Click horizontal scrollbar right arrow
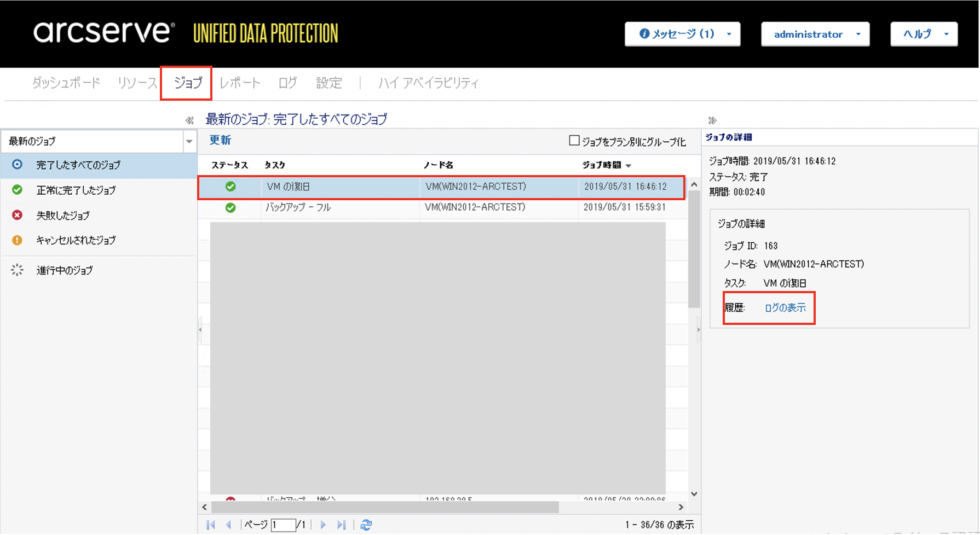980x535 pixels. tap(681, 508)
